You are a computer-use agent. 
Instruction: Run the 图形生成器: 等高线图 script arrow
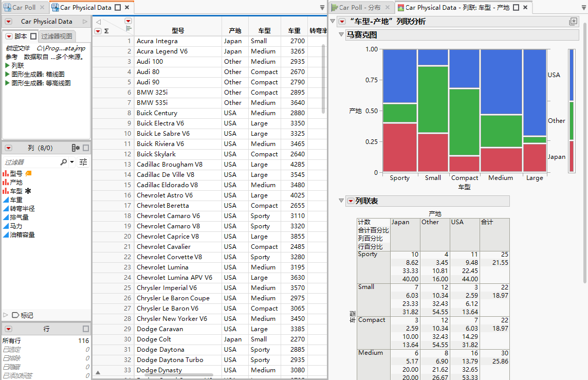click(x=7, y=83)
